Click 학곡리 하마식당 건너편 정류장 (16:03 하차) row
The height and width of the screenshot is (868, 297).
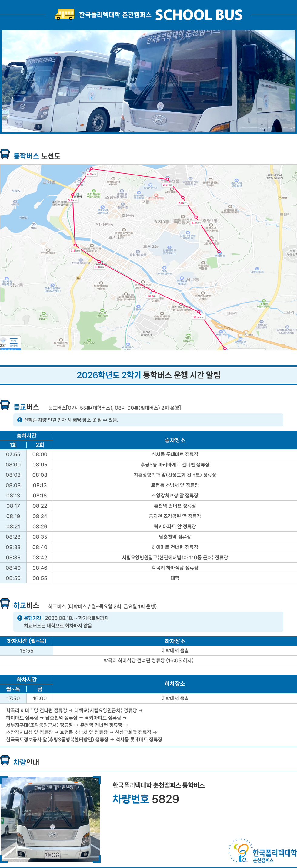click(x=148, y=660)
